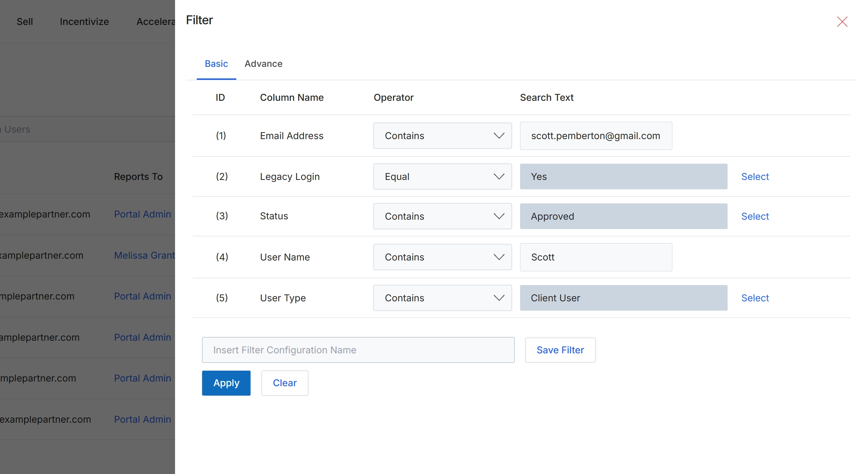Click Melissa Grant link in Reports To column

(145, 255)
